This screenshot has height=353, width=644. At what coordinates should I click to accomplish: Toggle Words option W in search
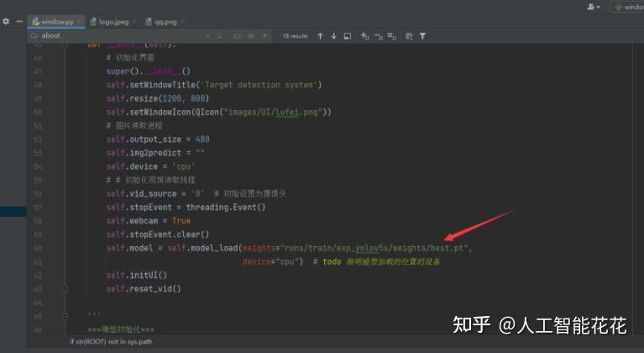250,36
